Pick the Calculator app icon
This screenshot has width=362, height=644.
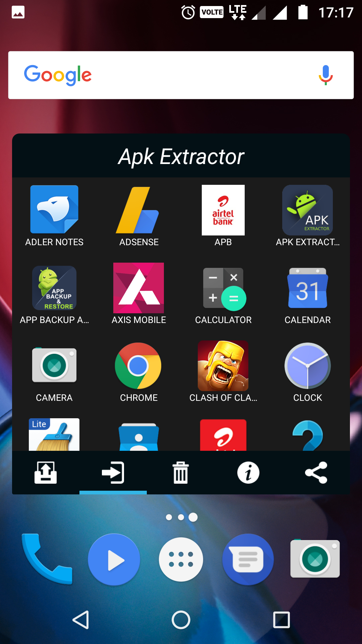pos(224,289)
